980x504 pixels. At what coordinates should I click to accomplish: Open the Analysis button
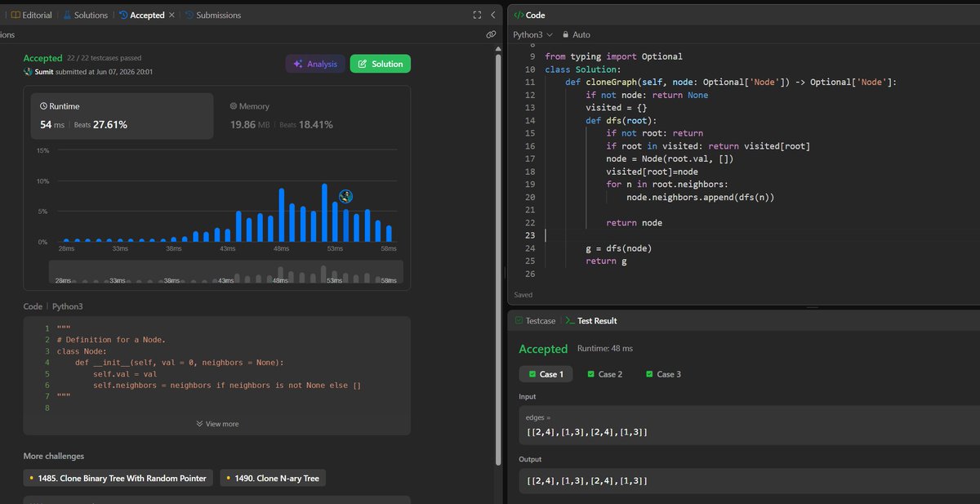pyautogui.click(x=315, y=64)
